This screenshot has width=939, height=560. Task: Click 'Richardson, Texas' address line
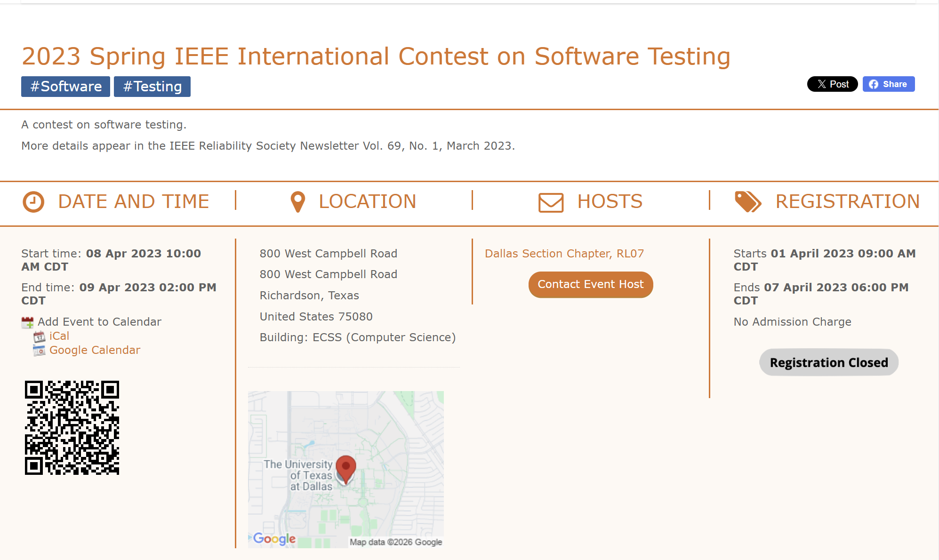[x=309, y=296]
